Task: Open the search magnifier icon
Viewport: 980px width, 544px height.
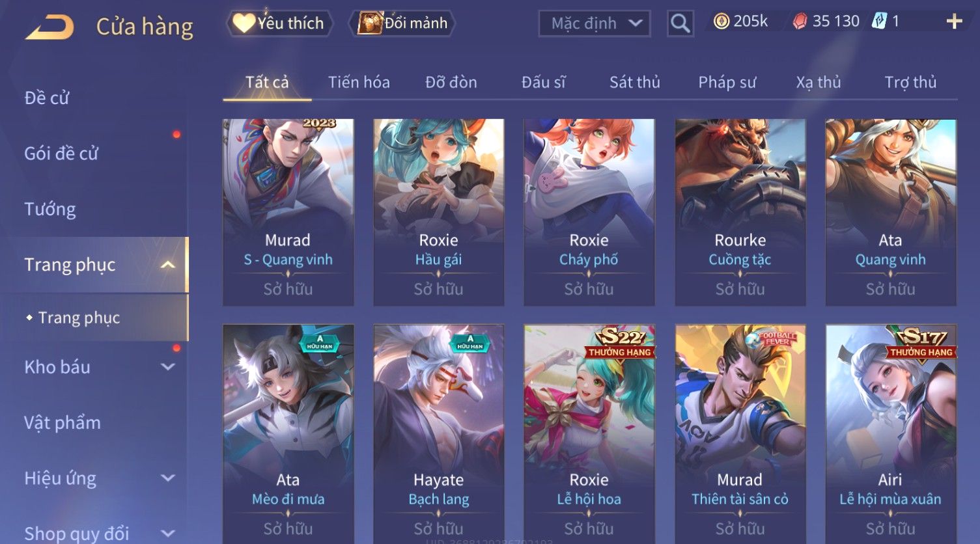Action: coord(680,23)
